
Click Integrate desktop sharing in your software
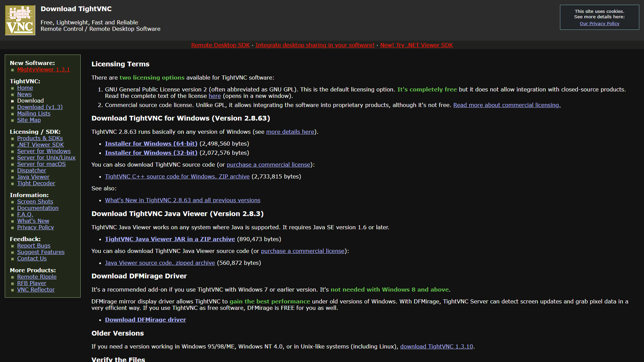315,45
